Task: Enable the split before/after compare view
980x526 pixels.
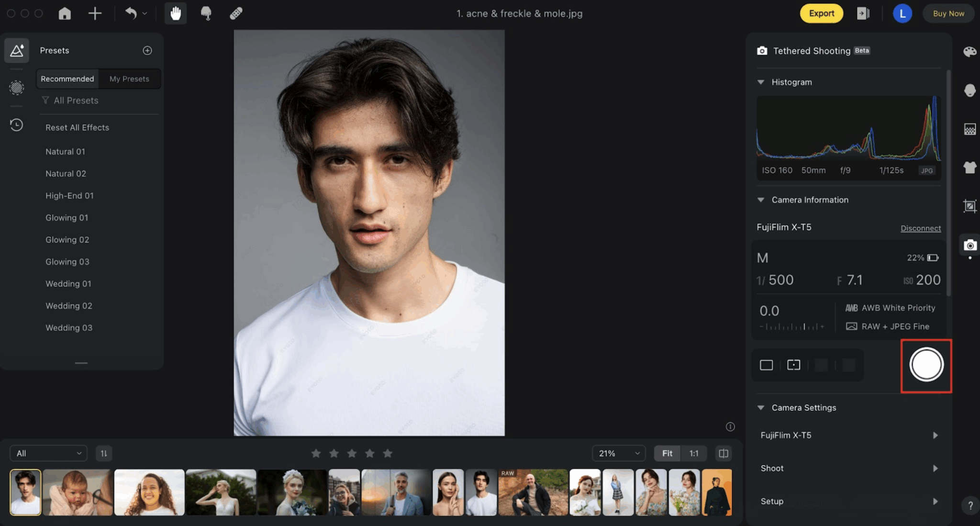Action: [x=724, y=453]
